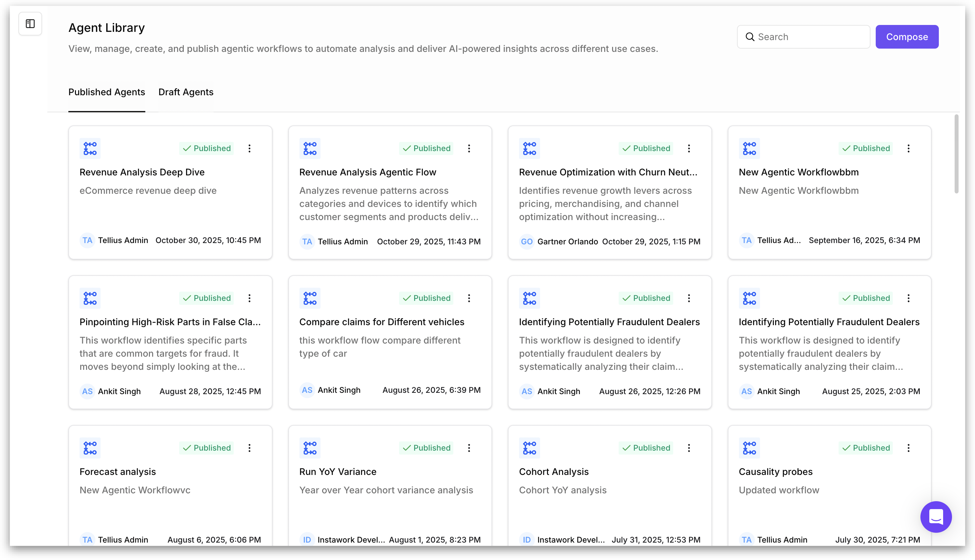Viewport: 975px width, 560px height.
Task: Open the three-dot options on the New Agentic Workflowbbm card
Action: (x=908, y=148)
